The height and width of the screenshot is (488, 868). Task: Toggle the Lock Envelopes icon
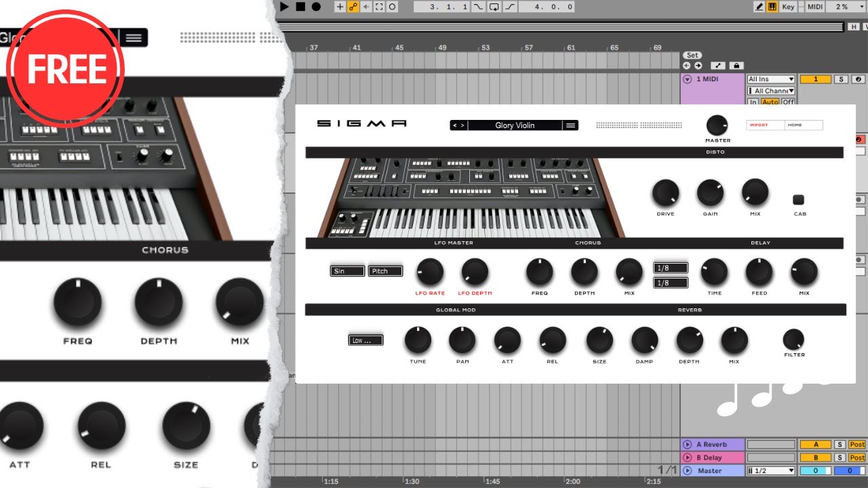point(736,66)
